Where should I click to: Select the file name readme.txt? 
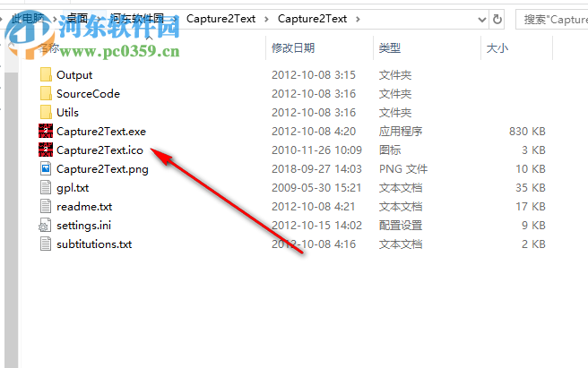coord(84,207)
